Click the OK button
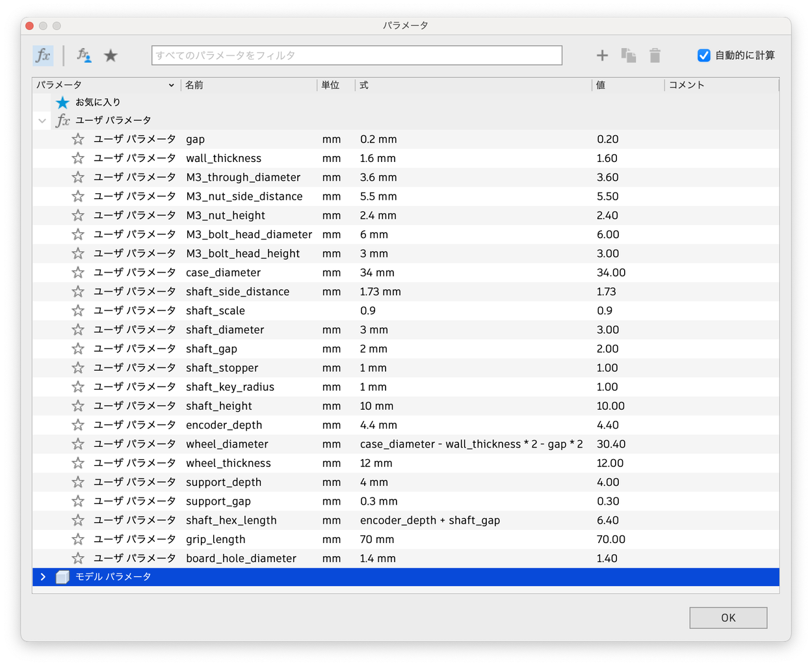This screenshot has height=666, width=812. pyautogui.click(x=728, y=618)
